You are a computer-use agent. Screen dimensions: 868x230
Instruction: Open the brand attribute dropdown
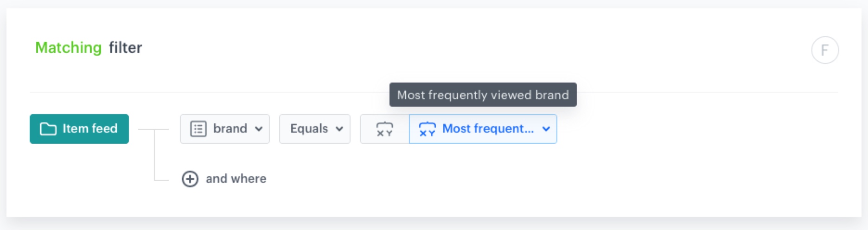[x=225, y=129]
